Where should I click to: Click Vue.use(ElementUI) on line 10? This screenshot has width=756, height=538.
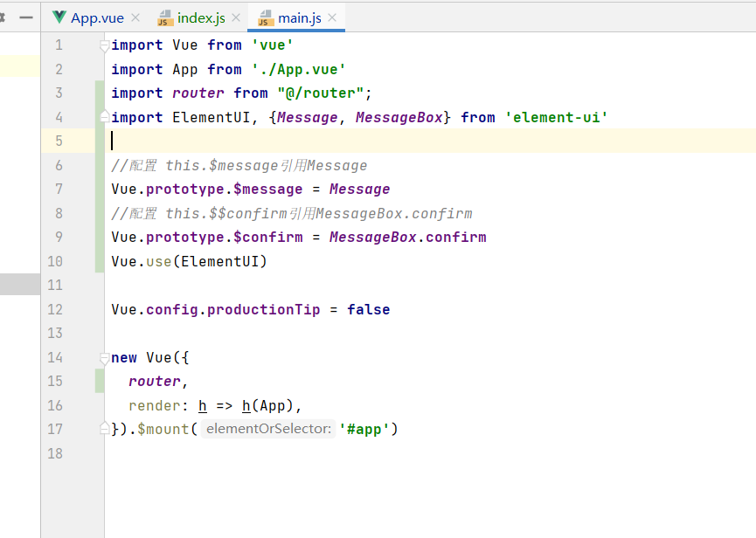click(189, 261)
